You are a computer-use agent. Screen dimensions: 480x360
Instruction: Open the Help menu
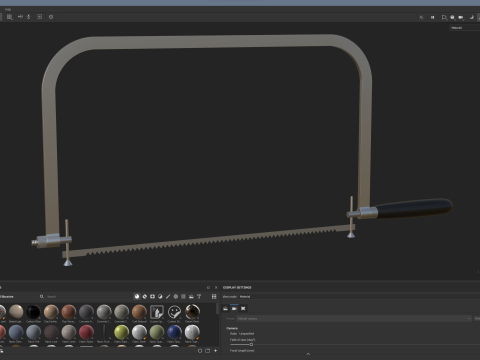pos(8,9)
